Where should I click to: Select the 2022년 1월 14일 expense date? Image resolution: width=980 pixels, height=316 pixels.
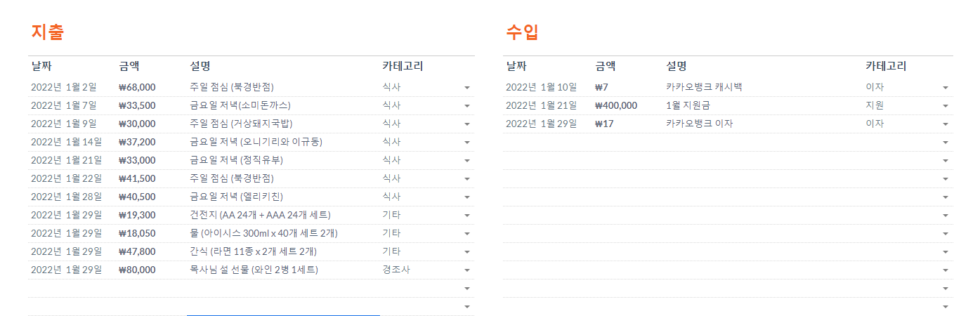(66, 142)
